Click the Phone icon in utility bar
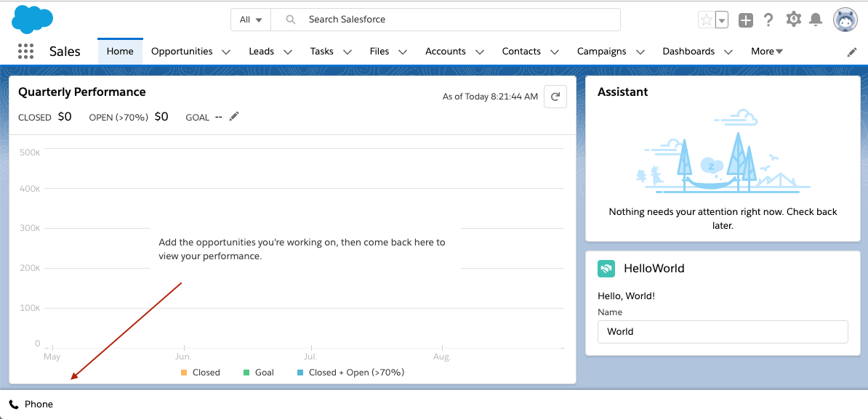Screen dimensions: 868x419 [x=14, y=404]
